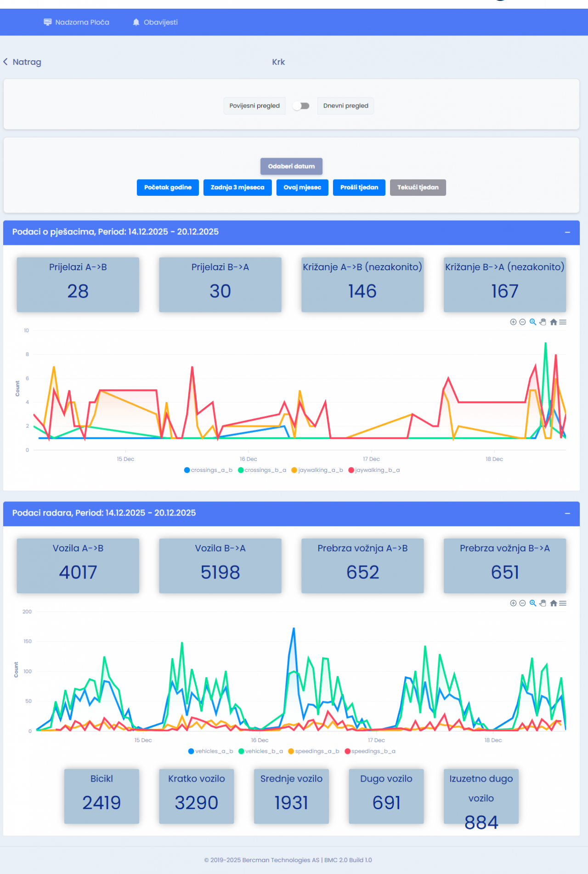Collapse the Podaci radara panel
This screenshot has height=874, width=588.
567,513
